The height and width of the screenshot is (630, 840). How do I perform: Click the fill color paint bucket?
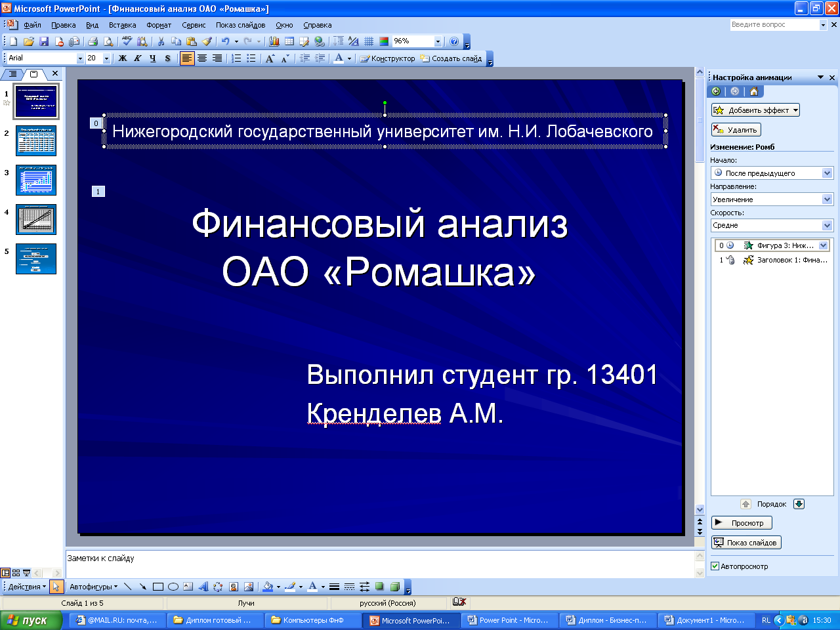268,587
